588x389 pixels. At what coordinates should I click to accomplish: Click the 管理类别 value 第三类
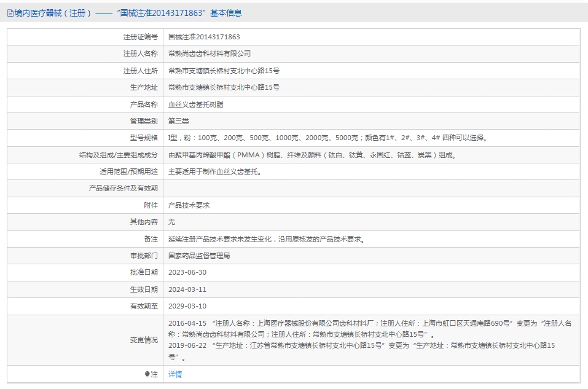click(179, 121)
